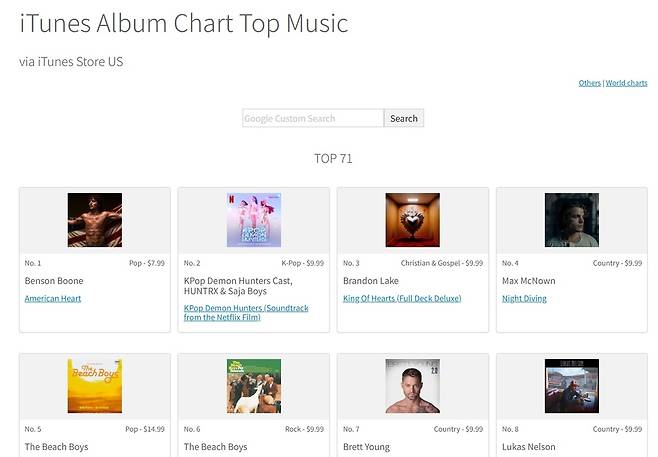This screenshot has width=658, height=457.
Task: Open the American Heart album link
Action: click(53, 298)
